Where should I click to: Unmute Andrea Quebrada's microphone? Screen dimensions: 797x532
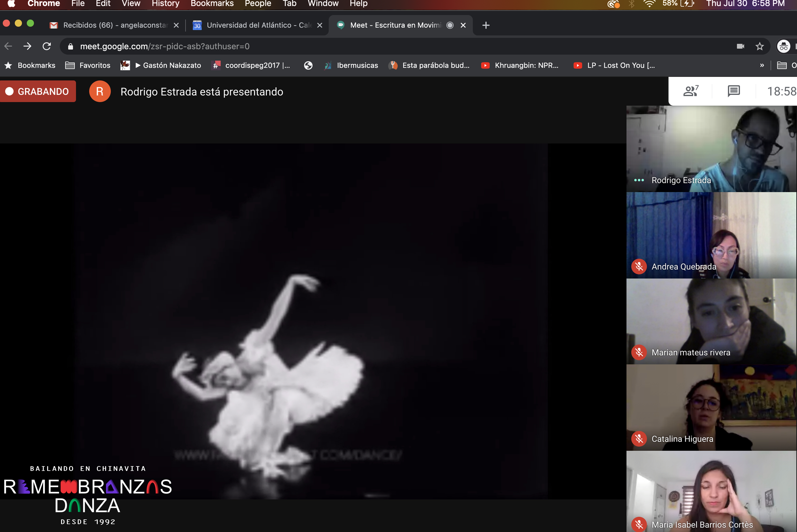pyautogui.click(x=639, y=266)
